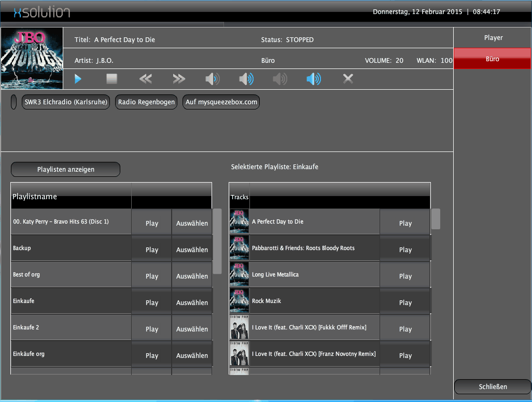Choose Auswählen for the Backup playlist

pyautogui.click(x=192, y=249)
